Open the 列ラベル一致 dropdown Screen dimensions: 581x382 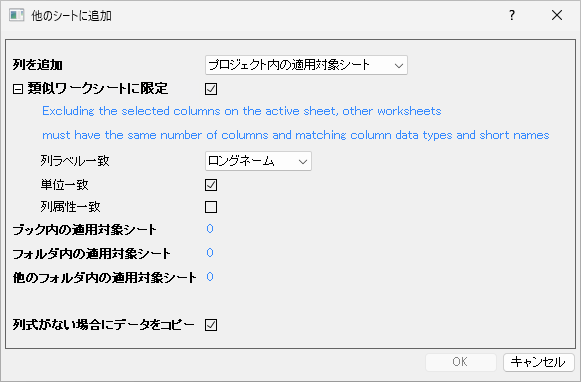click(x=258, y=161)
